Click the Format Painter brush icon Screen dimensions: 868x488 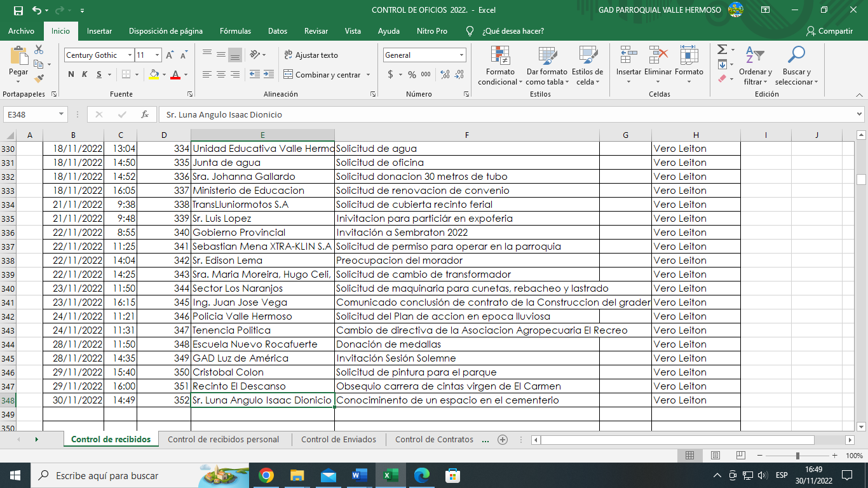pos(39,79)
